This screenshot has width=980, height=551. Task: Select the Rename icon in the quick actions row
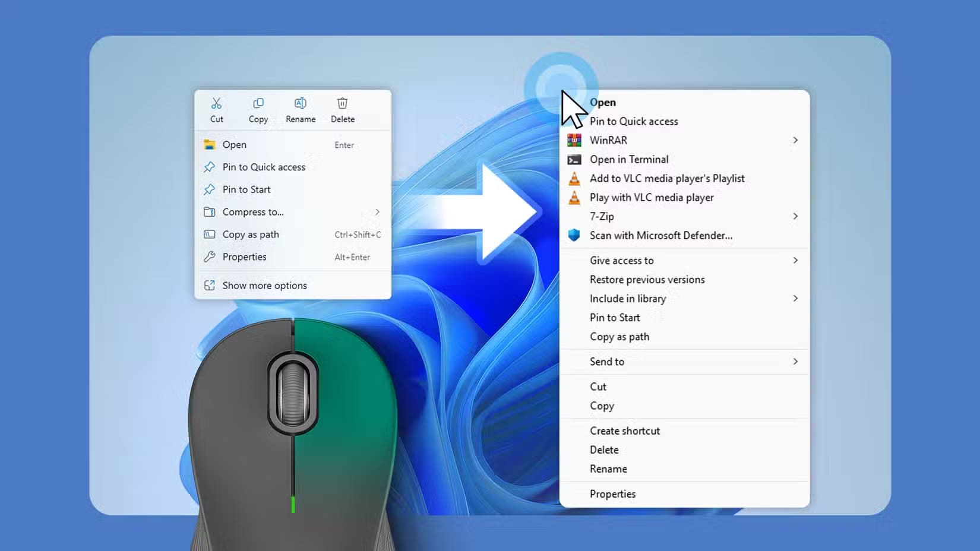[x=301, y=103]
